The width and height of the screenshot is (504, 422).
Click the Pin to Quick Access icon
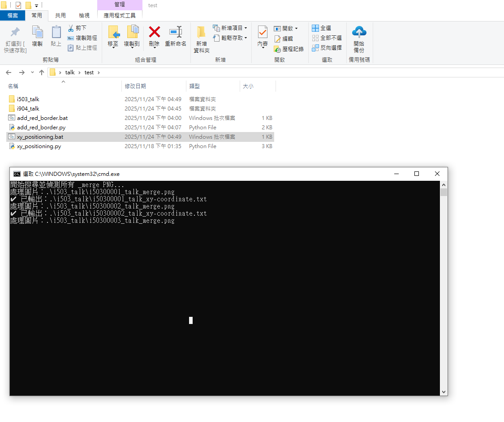[x=15, y=32]
